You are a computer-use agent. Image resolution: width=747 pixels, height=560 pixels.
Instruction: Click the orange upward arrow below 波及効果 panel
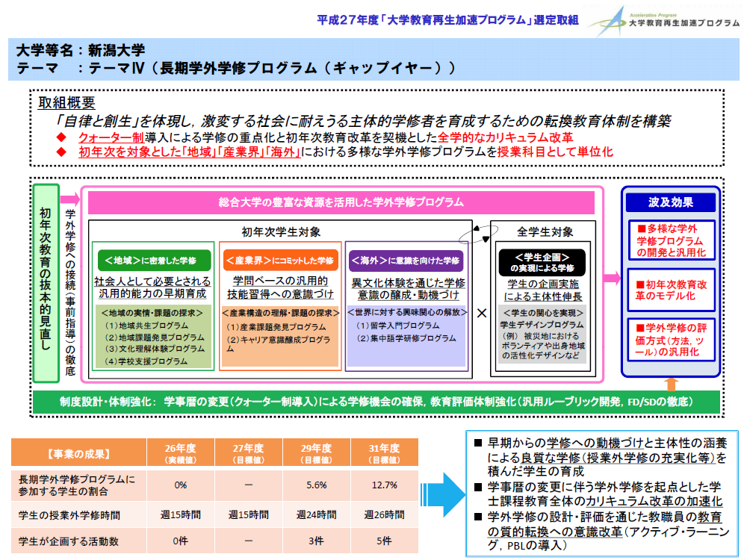point(671,384)
